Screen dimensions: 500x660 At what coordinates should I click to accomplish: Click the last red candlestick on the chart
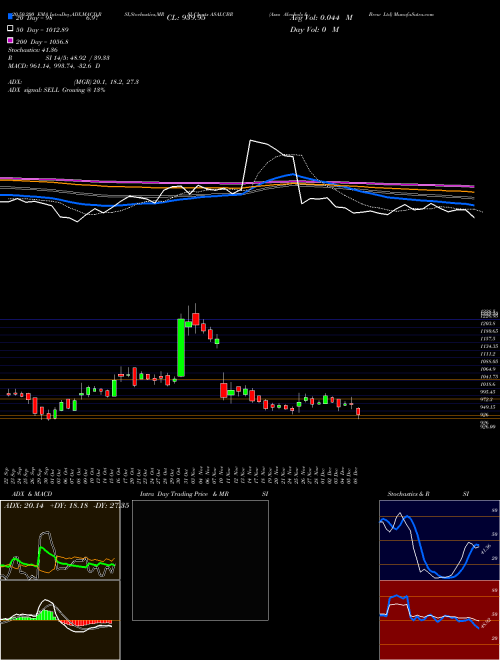click(x=358, y=412)
